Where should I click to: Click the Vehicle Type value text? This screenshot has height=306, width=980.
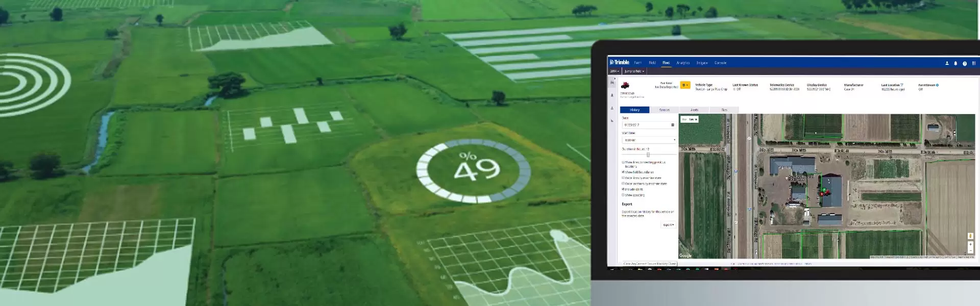711,89
